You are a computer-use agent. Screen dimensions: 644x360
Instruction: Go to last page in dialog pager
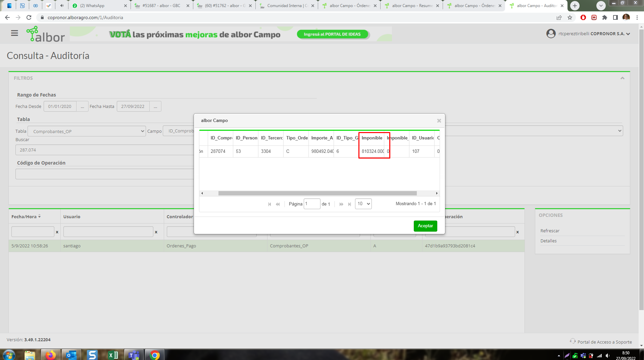pyautogui.click(x=350, y=204)
